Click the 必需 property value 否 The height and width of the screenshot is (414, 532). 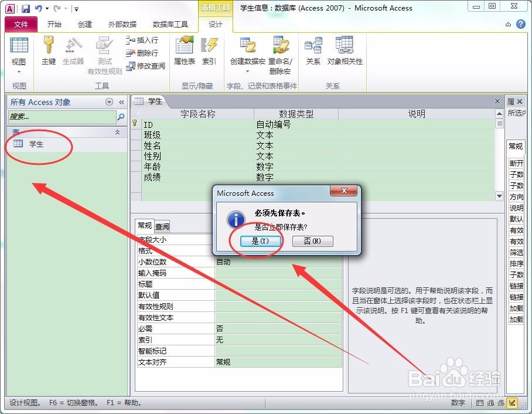coord(278,329)
